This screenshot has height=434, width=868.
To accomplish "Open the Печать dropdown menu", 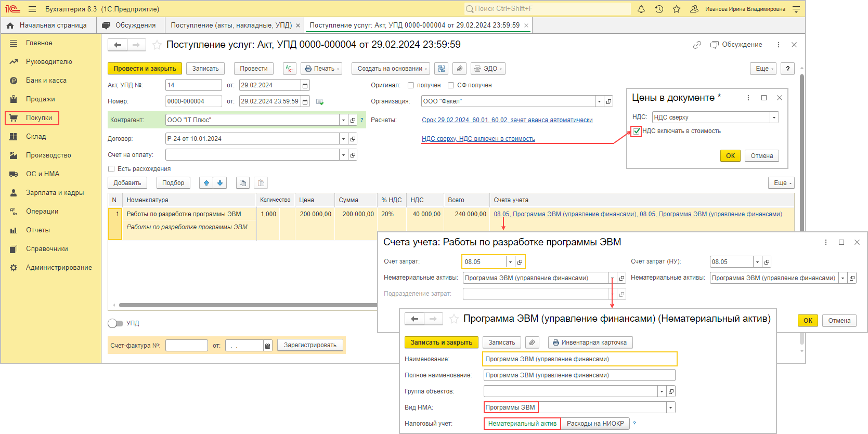I will [x=322, y=69].
